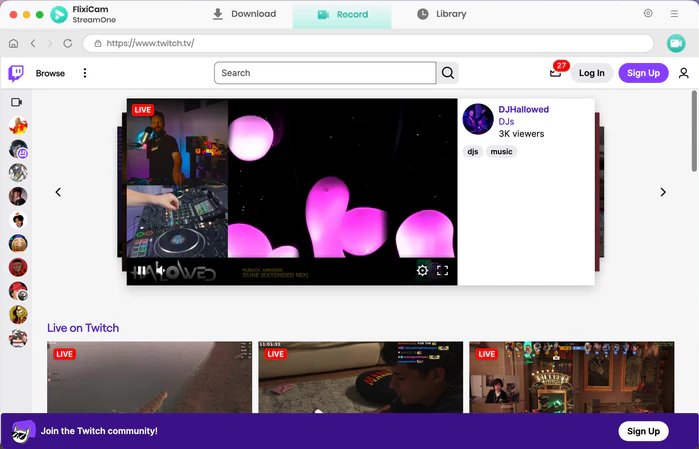Click the banner Sign Up button
The width and height of the screenshot is (699, 449).
643,431
